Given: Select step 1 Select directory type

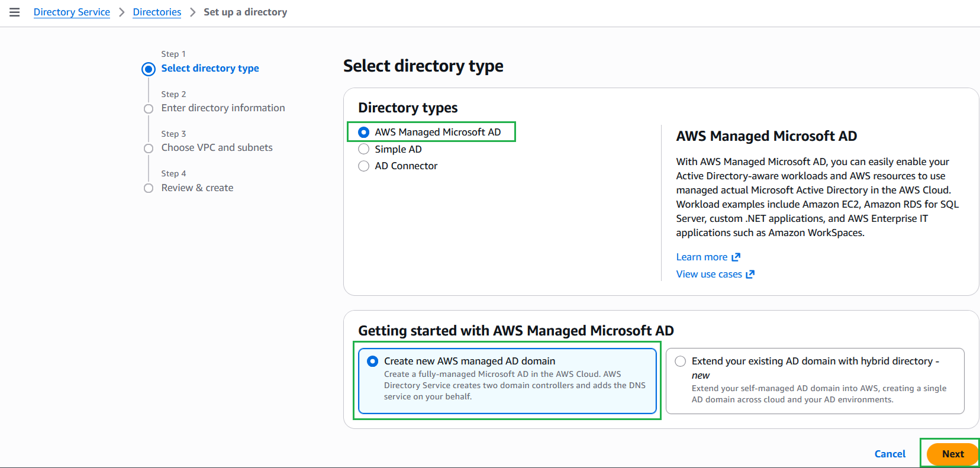Looking at the screenshot, I should tap(210, 69).
